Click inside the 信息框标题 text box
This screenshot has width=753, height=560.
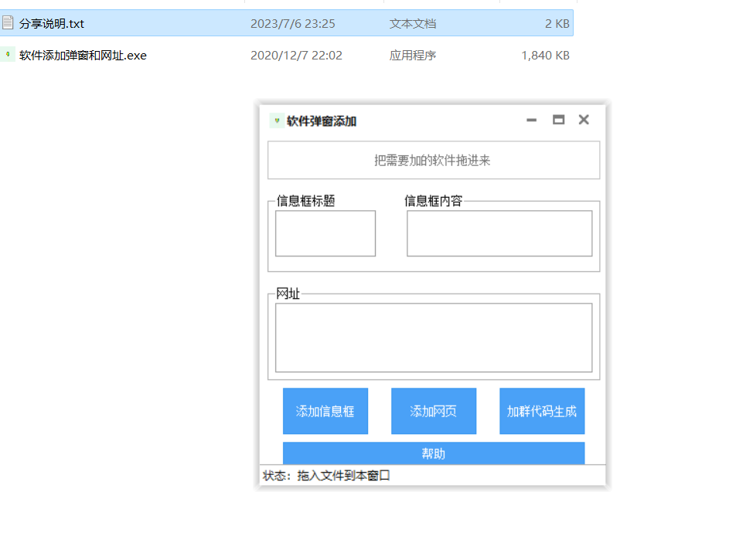[325, 233]
